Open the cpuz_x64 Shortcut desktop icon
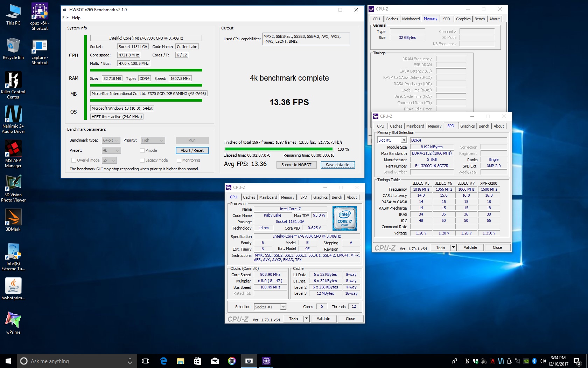Screen dimensions: 588x368 pyautogui.click(x=40, y=16)
